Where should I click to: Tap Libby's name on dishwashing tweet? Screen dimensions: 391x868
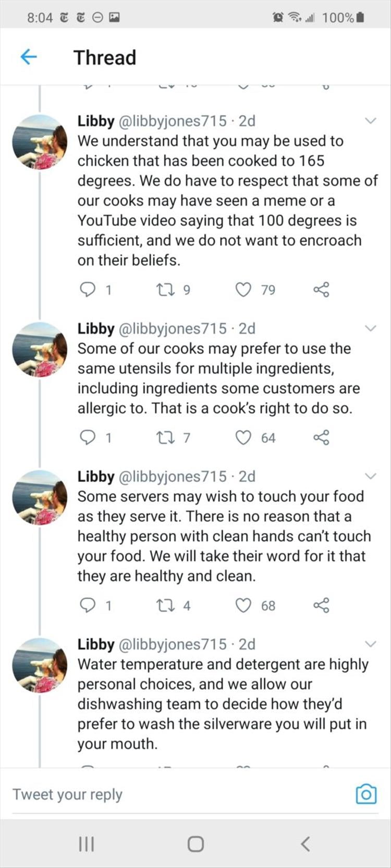(96, 644)
